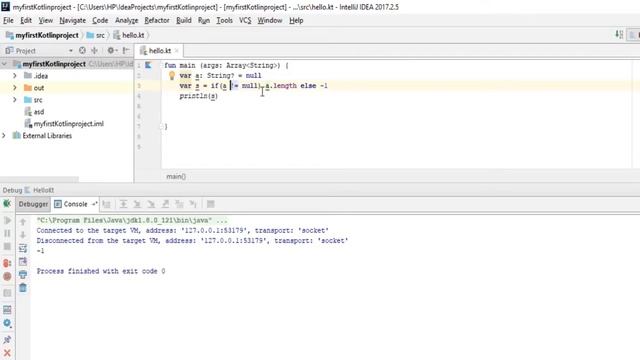Open Project panel settings gear

(x=111, y=50)
